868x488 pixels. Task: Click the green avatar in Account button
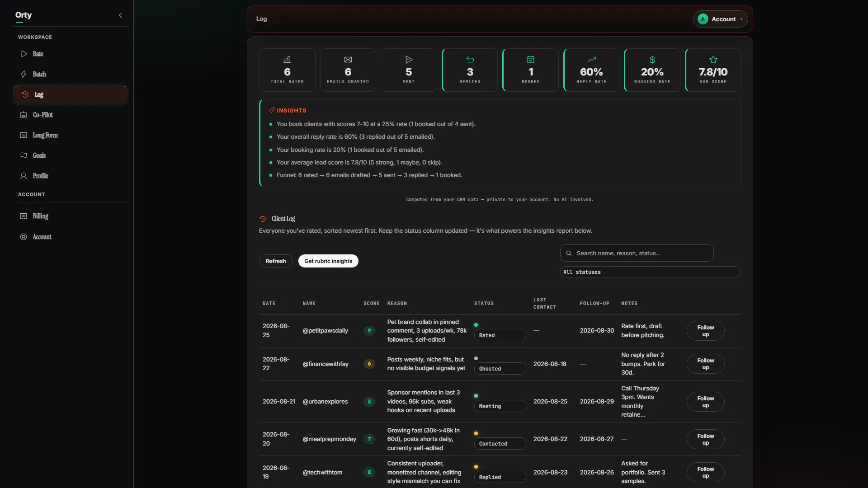[x=703, y=19]
